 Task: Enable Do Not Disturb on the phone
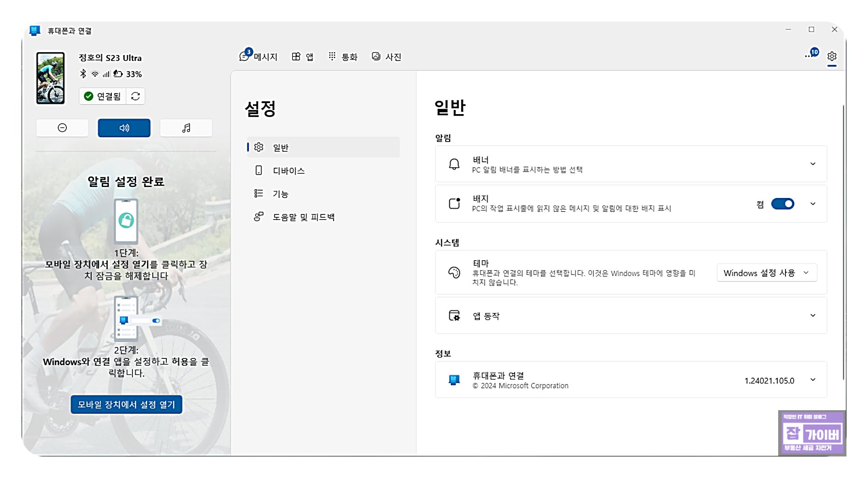click(x=62, y=128)
